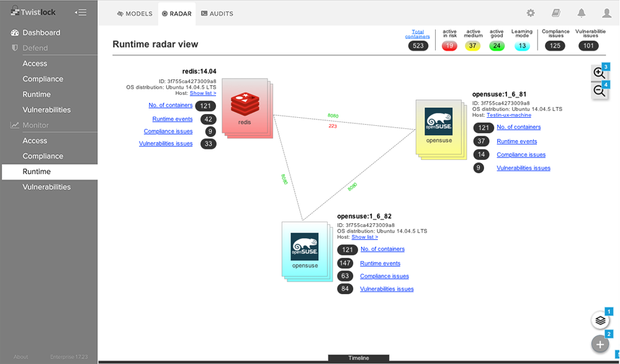Image resolution: width=620 pixels, height=364 pixels.
Task: Click No. of containers link for opensuse:1_6_82
Action: (382, 249)
